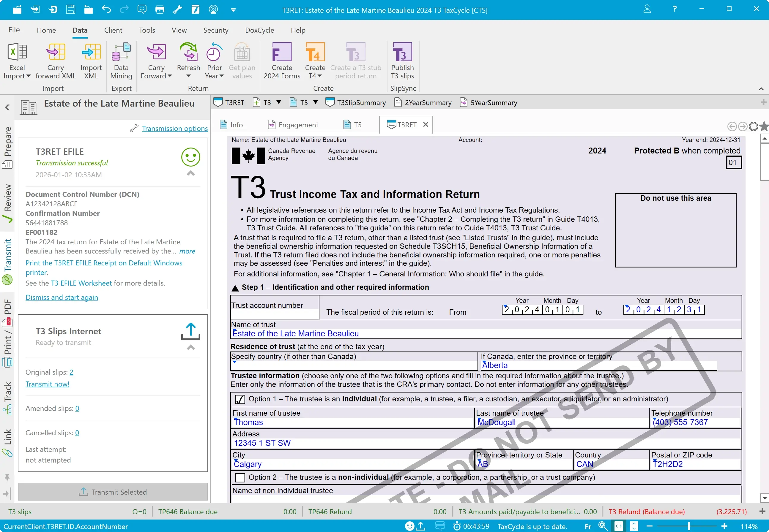Click the print icon in title bar

tap(160, 9)
